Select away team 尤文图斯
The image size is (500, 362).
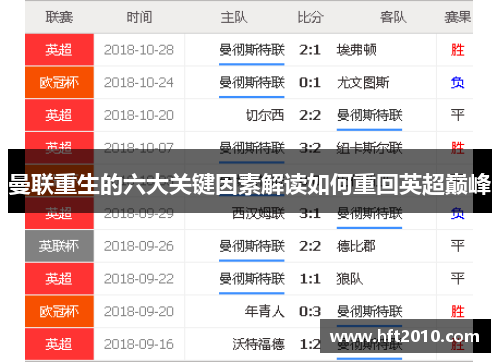click(363, 83)
